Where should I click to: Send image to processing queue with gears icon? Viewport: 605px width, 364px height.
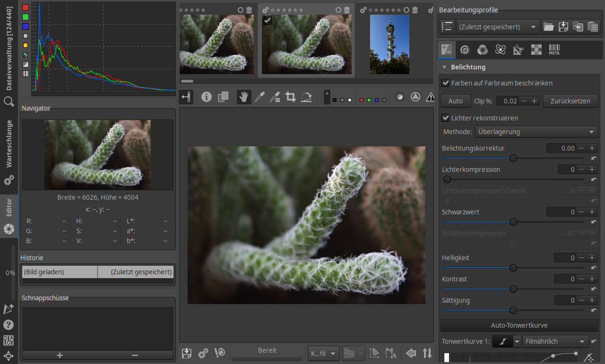pos(203,353)
